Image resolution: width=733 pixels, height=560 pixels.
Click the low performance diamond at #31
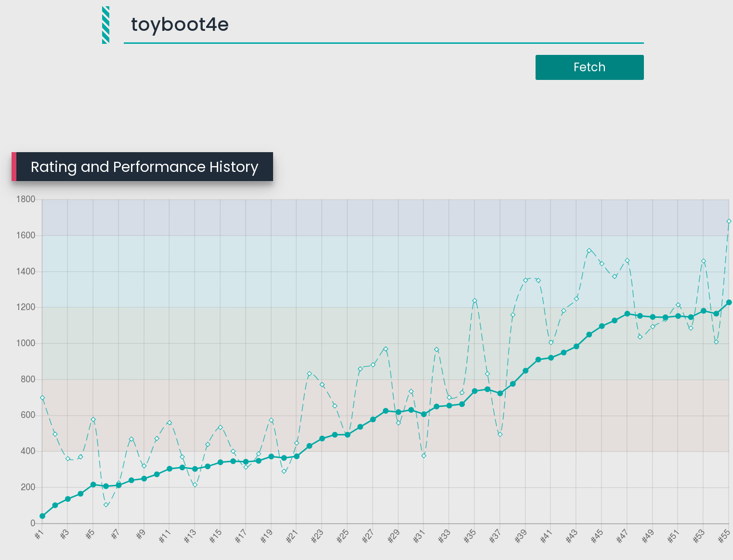coord(424,456)
